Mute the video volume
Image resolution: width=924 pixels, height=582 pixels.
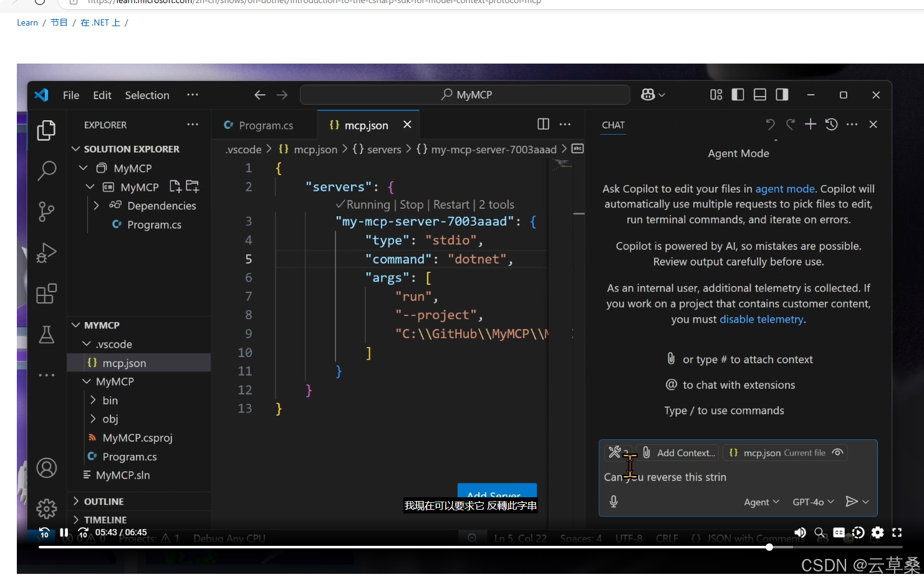pyautogui.click(x=800, y=532)
